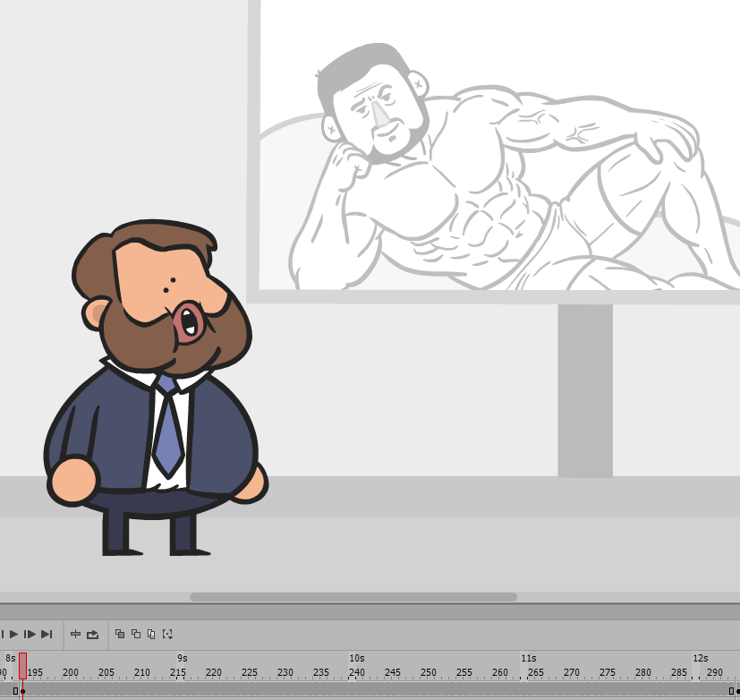
Task: Jump to frame 240 on the ruler
Action: pos(357,672)
